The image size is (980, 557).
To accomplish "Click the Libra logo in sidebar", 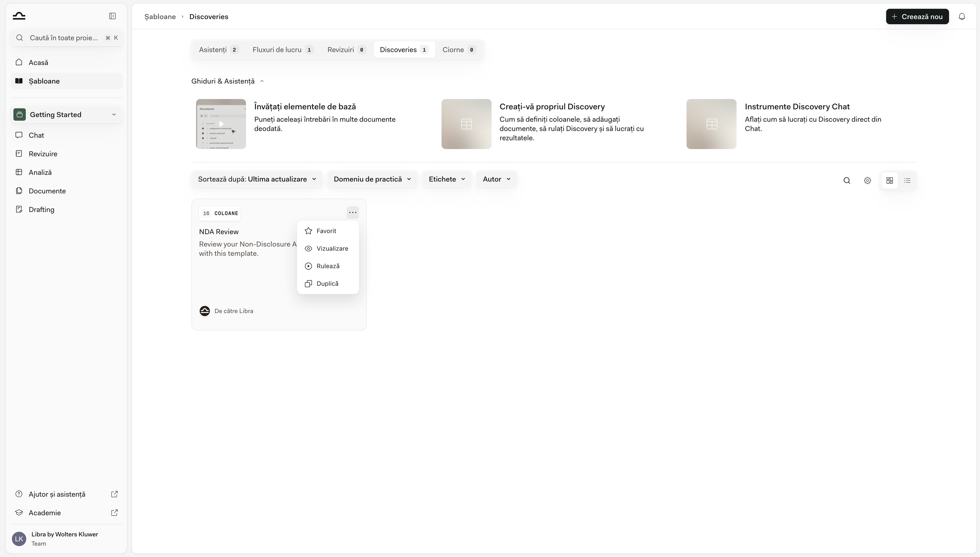I will (x=19, y=16).
